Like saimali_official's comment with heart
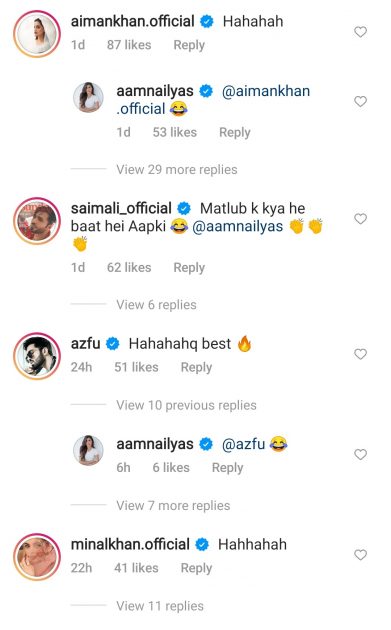 (360, 219)
